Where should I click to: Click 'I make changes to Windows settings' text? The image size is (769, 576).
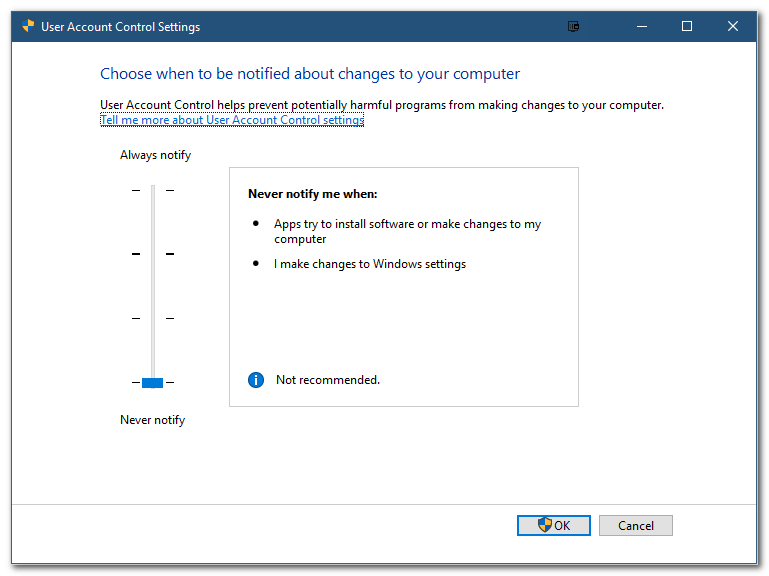point(370,264)
